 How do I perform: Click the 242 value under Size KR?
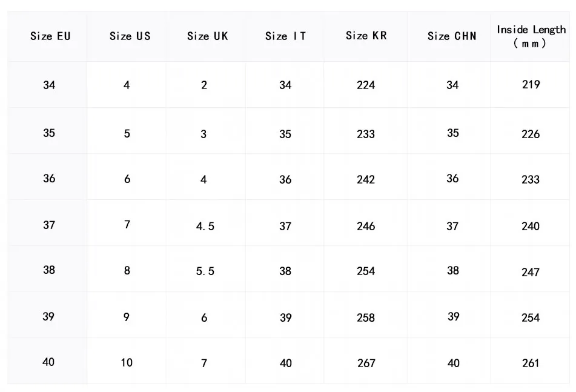[366, 179]
